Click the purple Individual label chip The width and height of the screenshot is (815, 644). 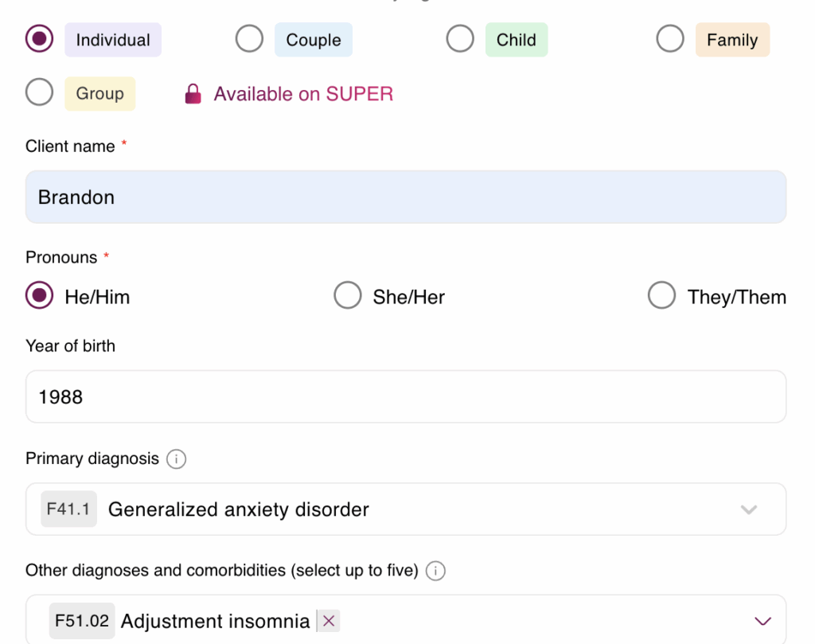113,40
